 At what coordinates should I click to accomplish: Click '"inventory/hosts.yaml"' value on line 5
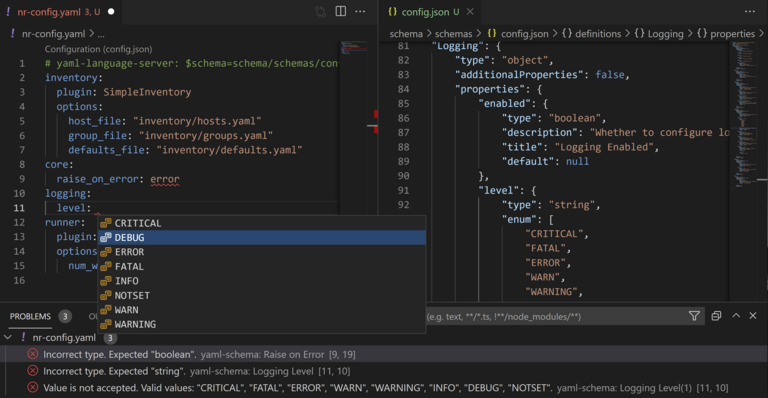click(197, 121)
